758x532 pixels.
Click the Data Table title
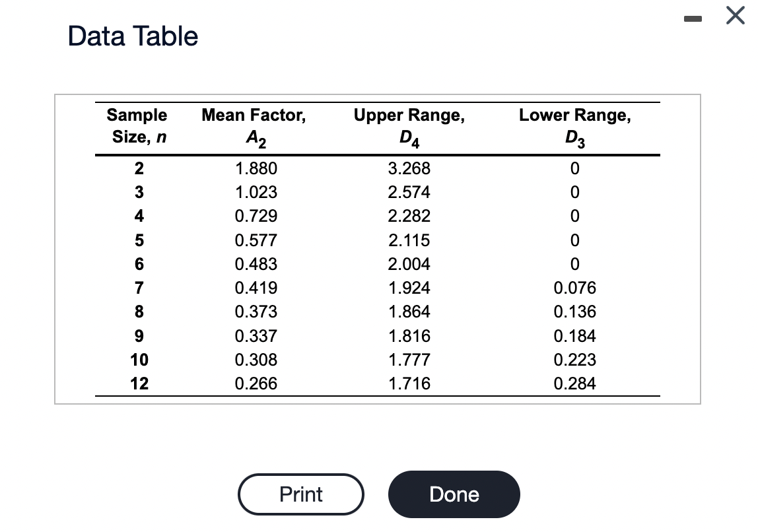click(x=132, y=36)
